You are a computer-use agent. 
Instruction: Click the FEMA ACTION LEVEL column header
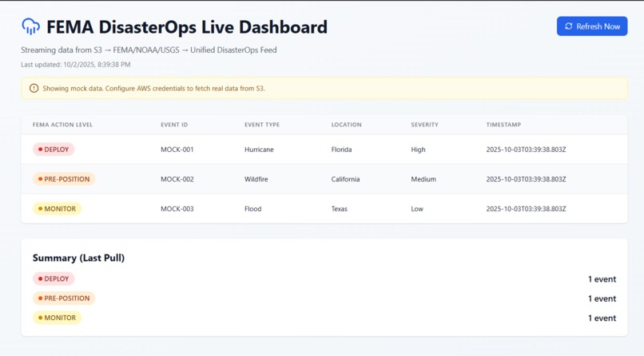pos(62,125)
